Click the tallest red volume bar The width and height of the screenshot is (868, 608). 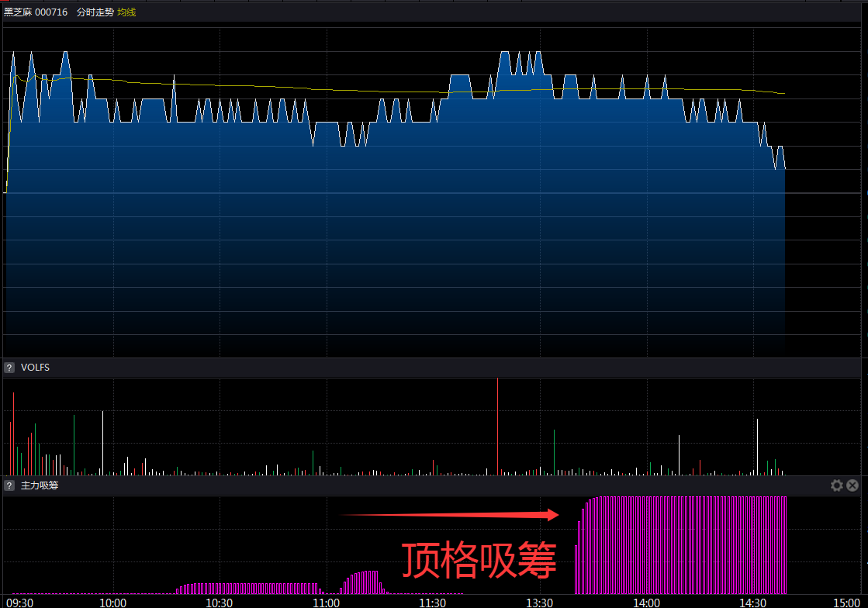tap(498, 427)
